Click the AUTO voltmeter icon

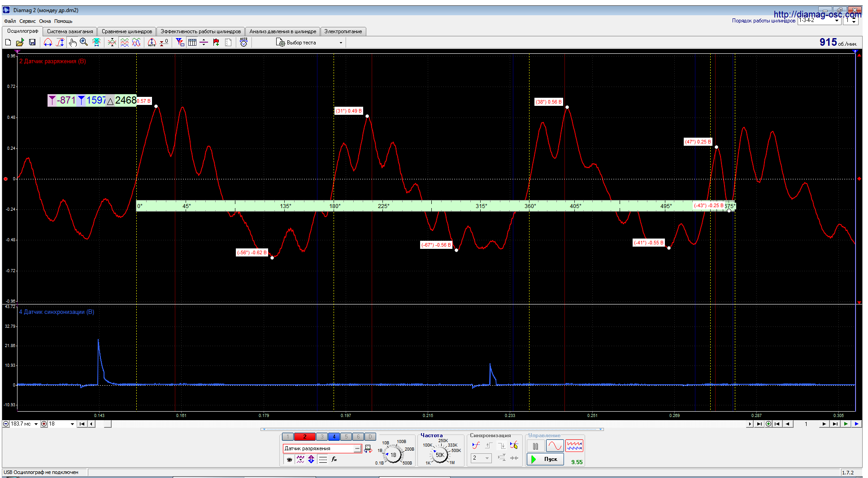(243, 42)
